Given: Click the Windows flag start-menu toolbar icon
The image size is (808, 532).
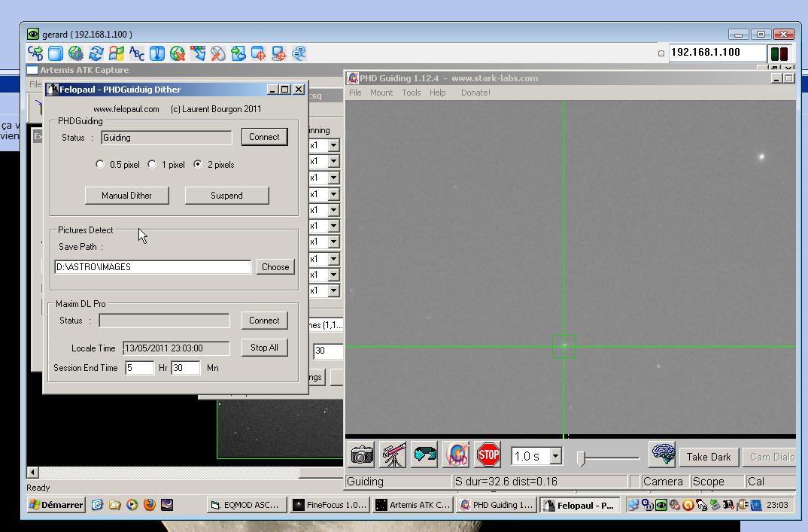Looking at the screenshot, I should point(117,53).
